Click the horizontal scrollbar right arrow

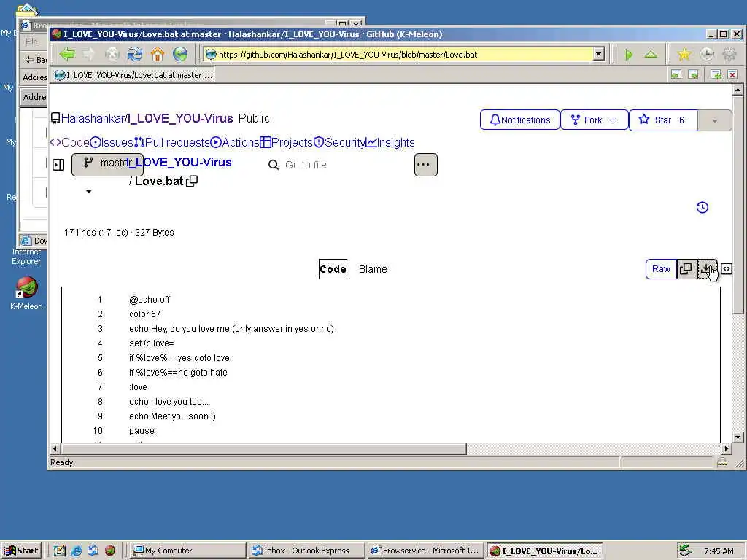(727, 448)
